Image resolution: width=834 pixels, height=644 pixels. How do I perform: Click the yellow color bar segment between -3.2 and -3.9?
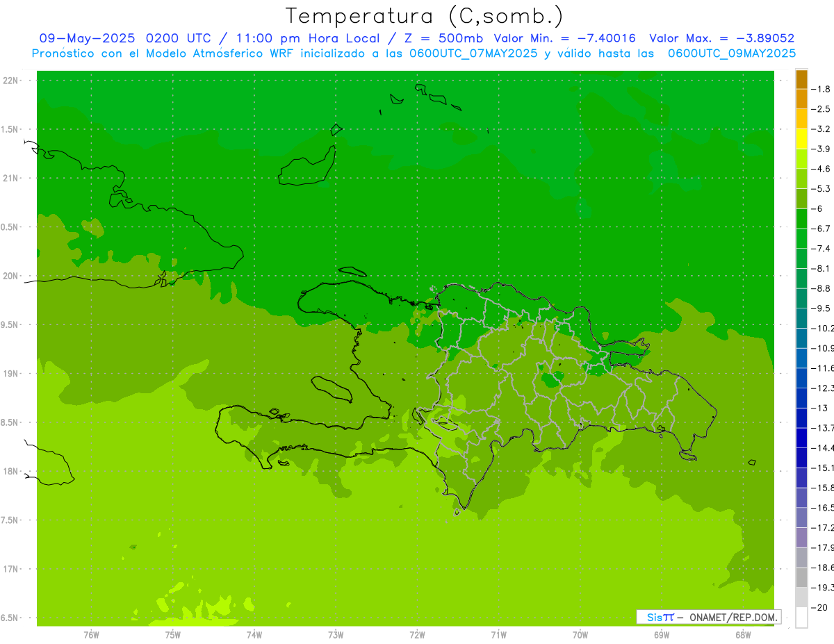pyautogui.click(x=801, y=139)
